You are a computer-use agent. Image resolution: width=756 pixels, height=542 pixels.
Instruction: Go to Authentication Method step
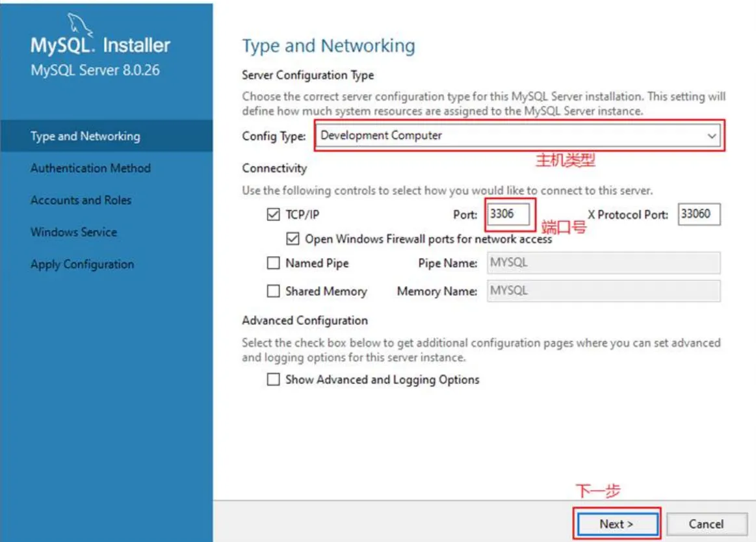pyautogui.click(x=90, y=168)
